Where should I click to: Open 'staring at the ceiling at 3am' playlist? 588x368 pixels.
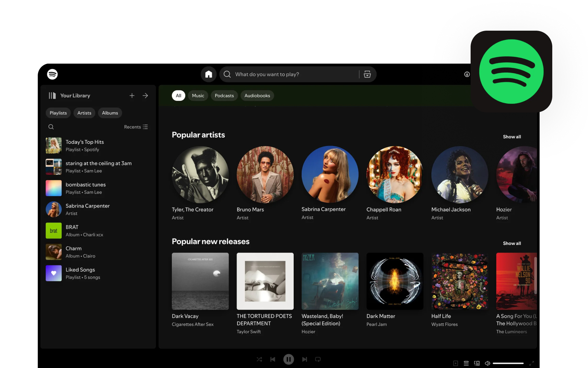98,167
